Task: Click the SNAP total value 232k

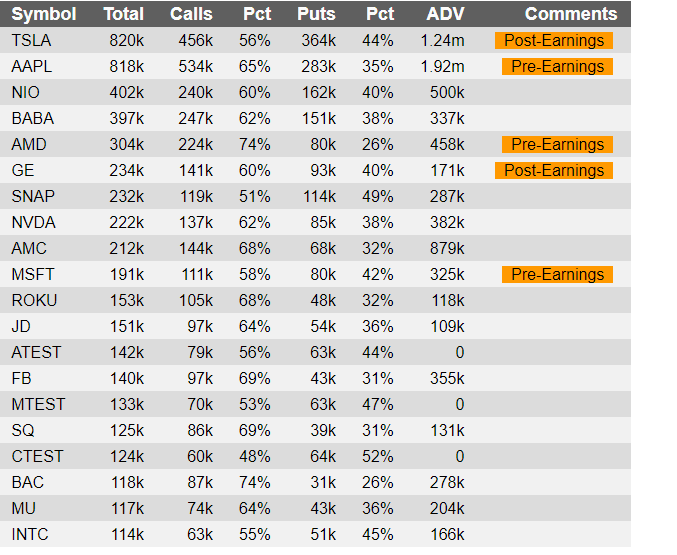Action: pos(127,197)
